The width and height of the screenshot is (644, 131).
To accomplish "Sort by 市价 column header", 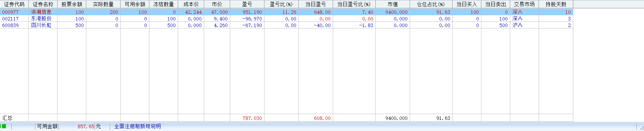I will point(217,4).
